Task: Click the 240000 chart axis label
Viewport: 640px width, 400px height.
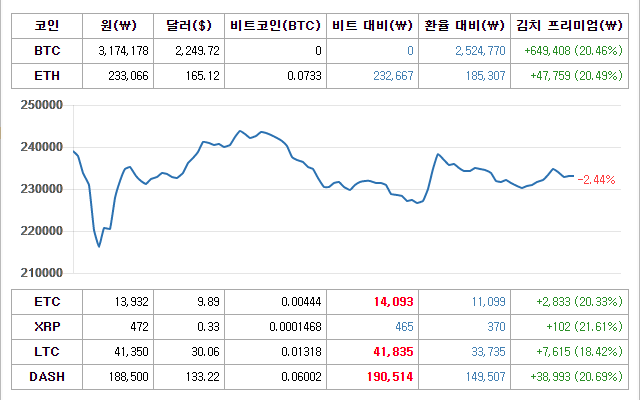Action: 42,147
